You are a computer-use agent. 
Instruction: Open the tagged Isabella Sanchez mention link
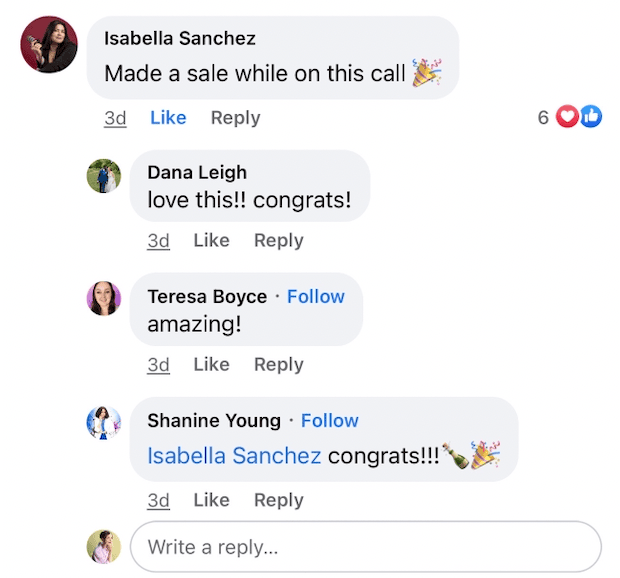coord(234,456)
